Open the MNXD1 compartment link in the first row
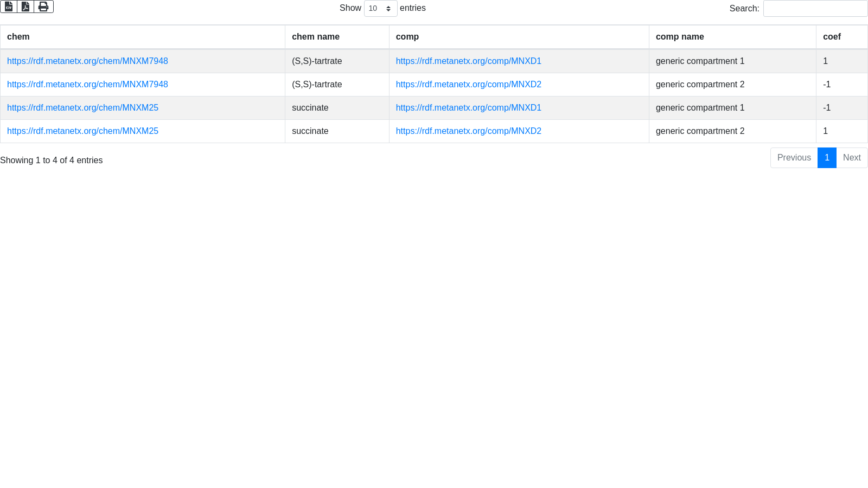868x488 pixels. point(468,61)
